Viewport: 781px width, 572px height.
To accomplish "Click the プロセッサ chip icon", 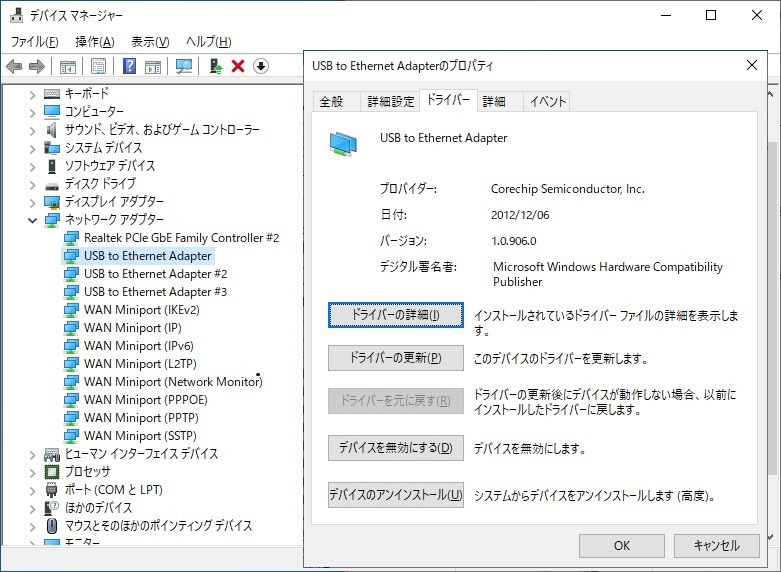I will (52, 471).
